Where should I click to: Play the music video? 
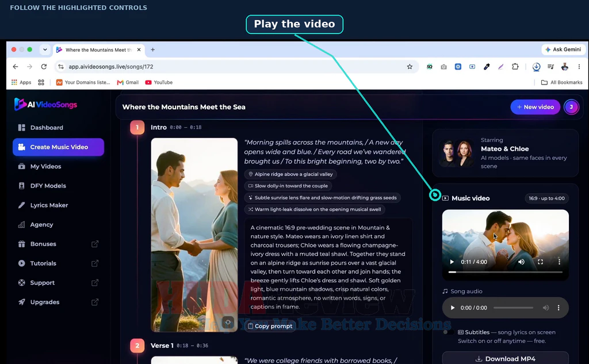point(452,262)
